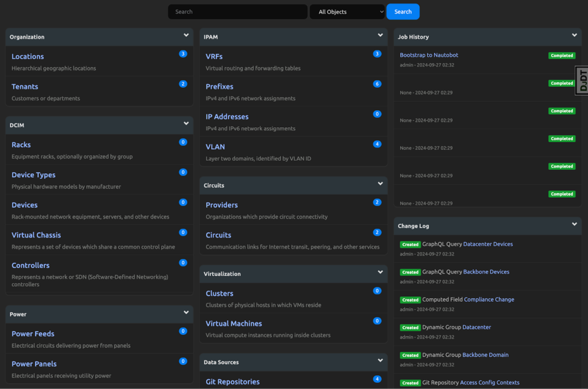Screen dimensions: 588x389
Task: Open the All Objects dropdown
Action: (x=347, y=11)
